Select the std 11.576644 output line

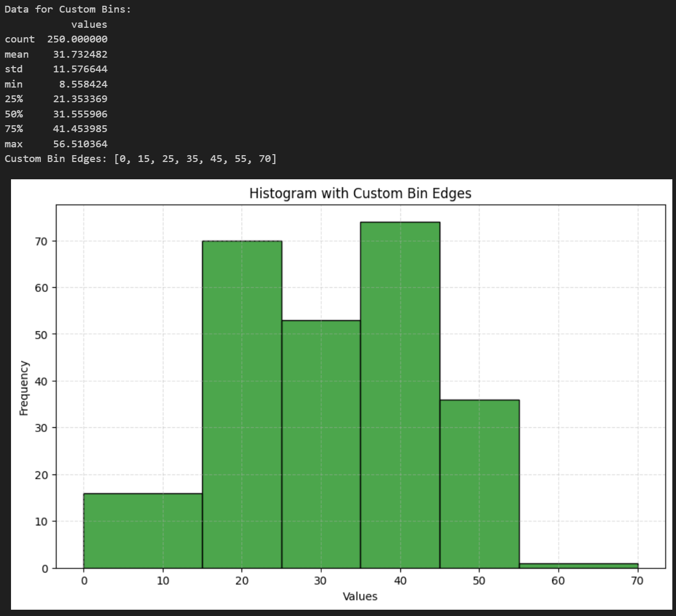[57, 69]
